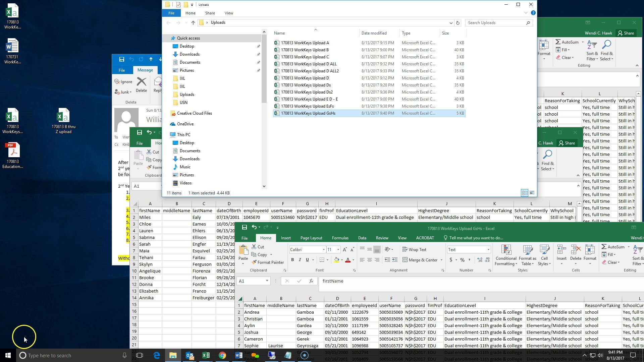This screenshot has height=362, width=644.
Task: Toggle italic formatting in the Font group
Action: pos(300,259)
